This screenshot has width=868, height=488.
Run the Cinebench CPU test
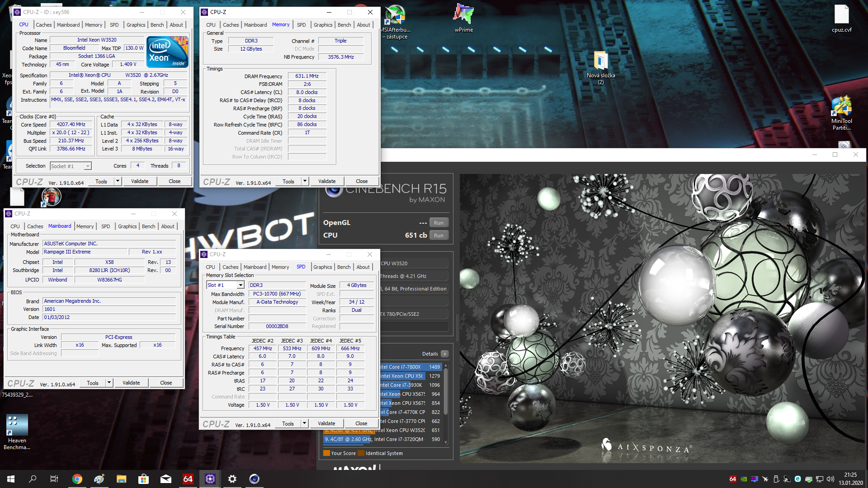(439, 235)
